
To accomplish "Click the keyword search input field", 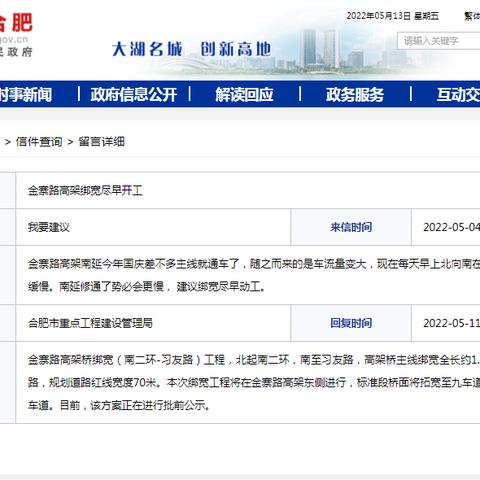I will click(439, 41).
